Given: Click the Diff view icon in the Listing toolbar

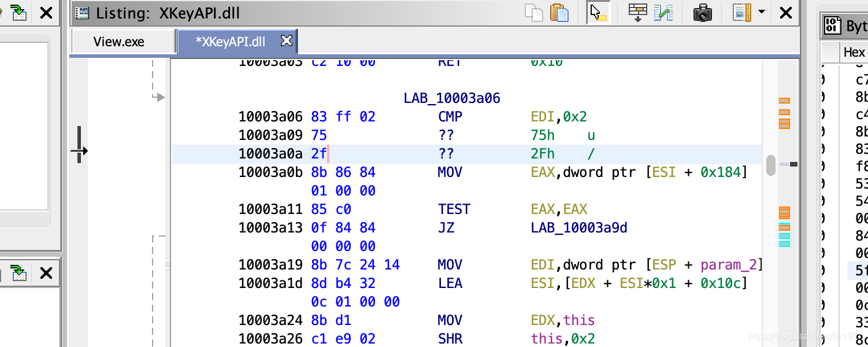Looking at the screenshot, I should tap(663, 13).
